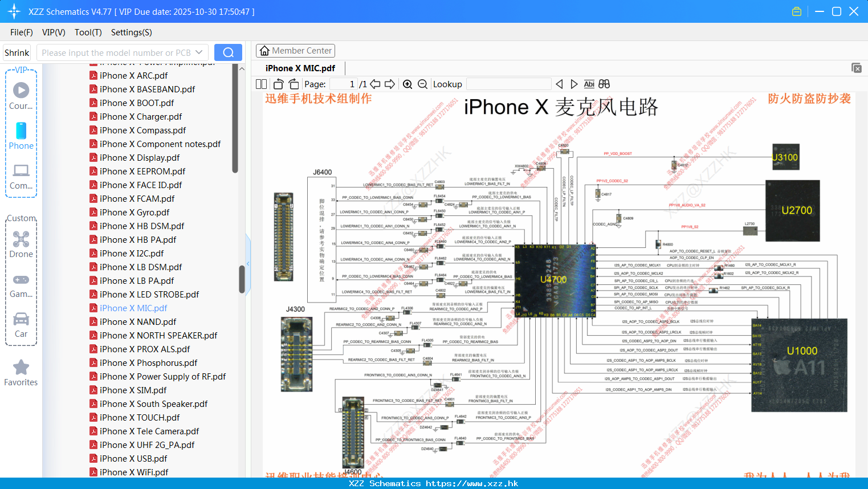Image resolution: width=868 pixels, height=489 pixels.
Task: Click the detach document window icon
Action: [x=857, y=68]
